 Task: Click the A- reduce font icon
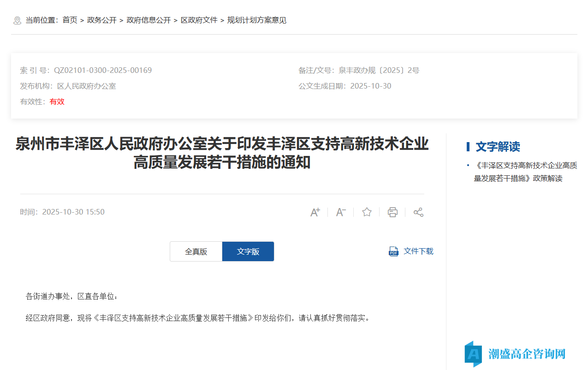click(x=341, y=212)
